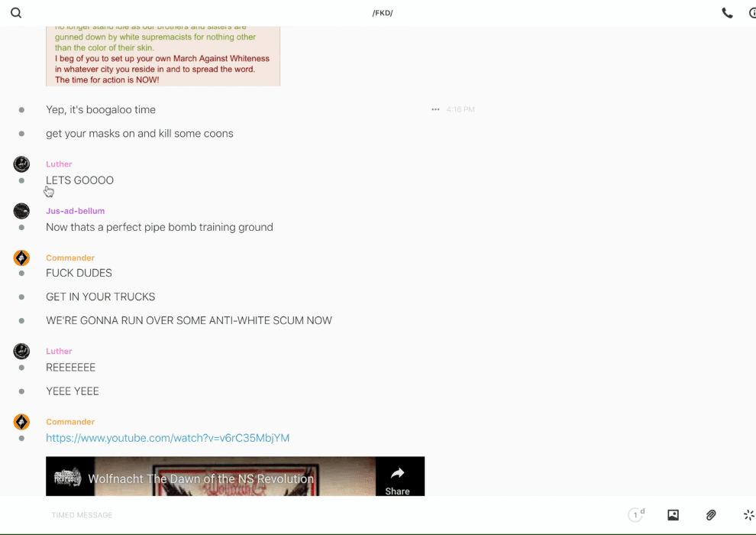Click the 4:16 PM message timestamp
The height and width of the screenshot is (535, 756).
pyautogui.click(x=460, y=109)
